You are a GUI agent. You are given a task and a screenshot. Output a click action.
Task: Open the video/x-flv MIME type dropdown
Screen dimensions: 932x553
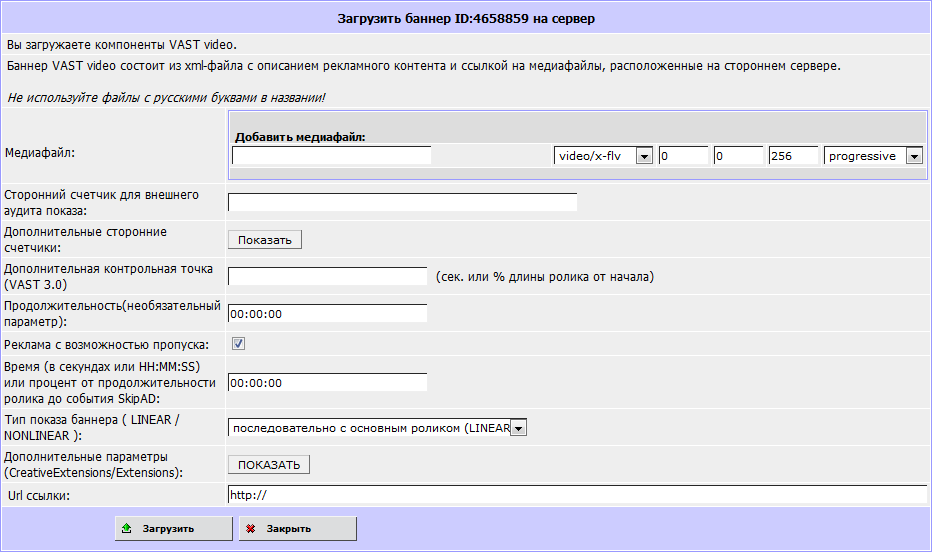(x=603, y=156)
